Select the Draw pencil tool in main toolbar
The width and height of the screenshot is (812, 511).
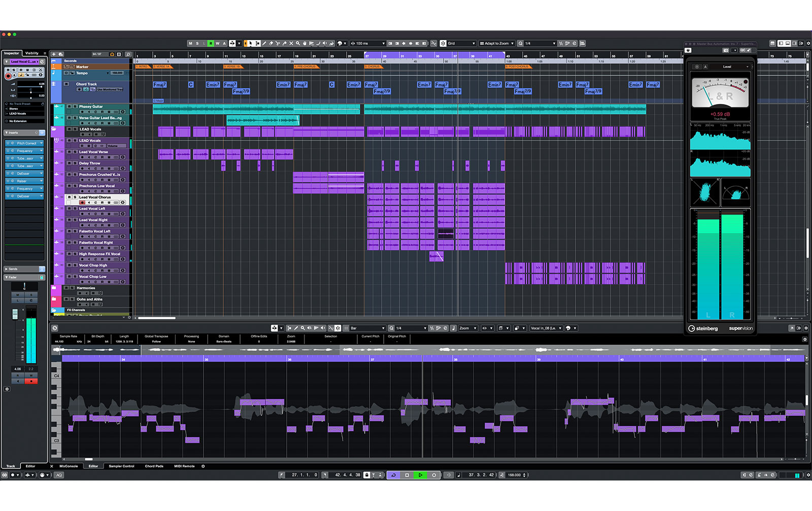tap(264, 43)
